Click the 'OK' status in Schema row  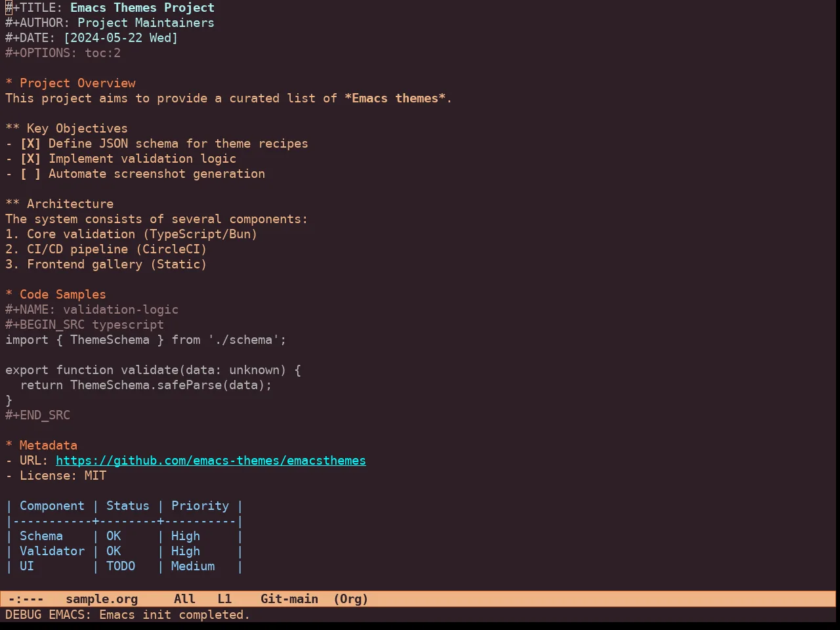[114, 536]
